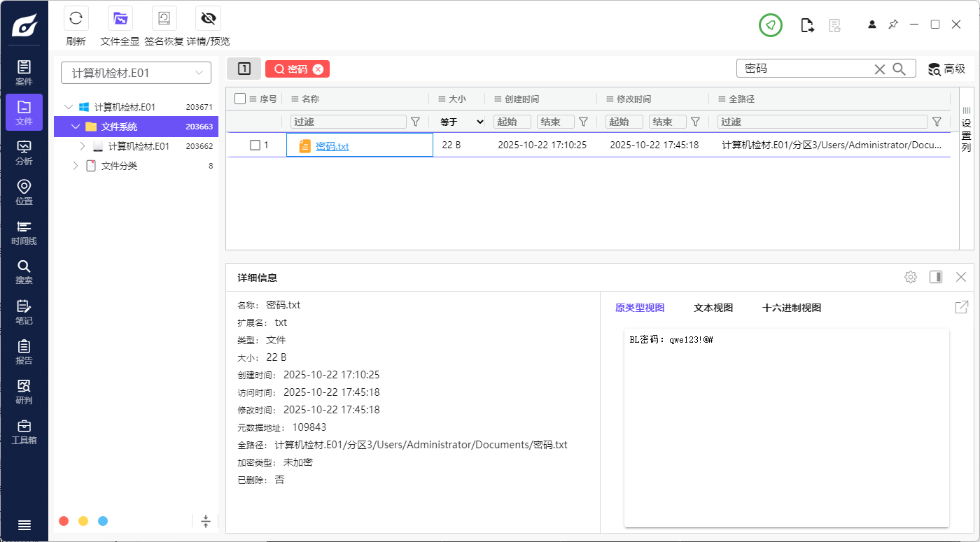The width and height of the screenshot is (980, 542).
Task: Switch to the 十六进制视图 tab
Action: coord(791,308)
